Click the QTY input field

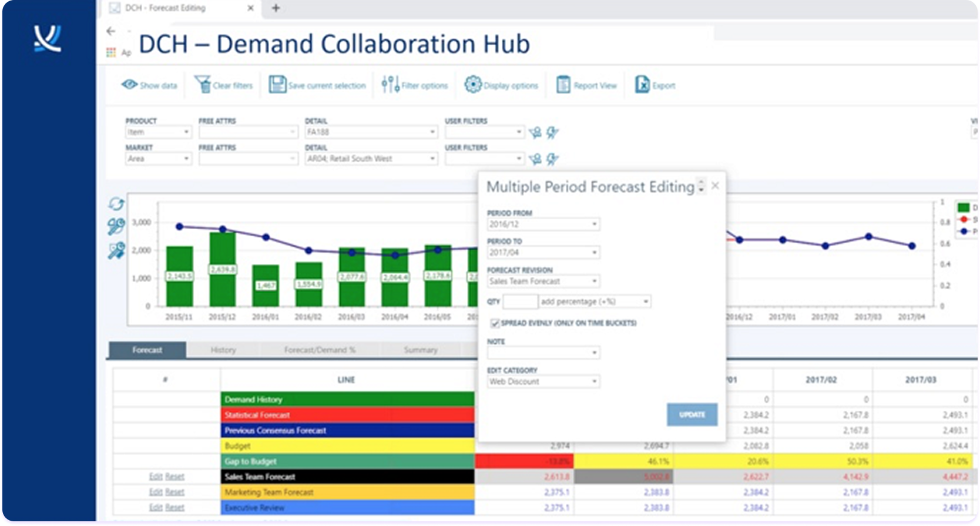click(520, 301)
